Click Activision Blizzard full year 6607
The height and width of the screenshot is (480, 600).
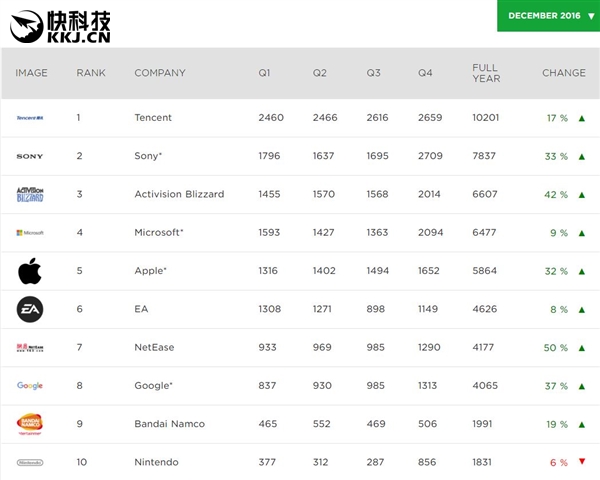tap(484, 194)
